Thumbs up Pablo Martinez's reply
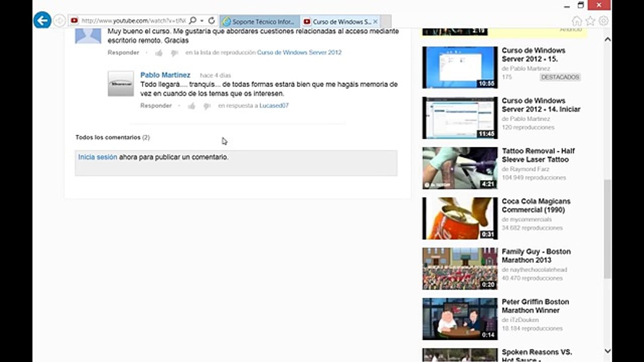The width and height of the screenshot is (644, 362). [x=192, y=106]
